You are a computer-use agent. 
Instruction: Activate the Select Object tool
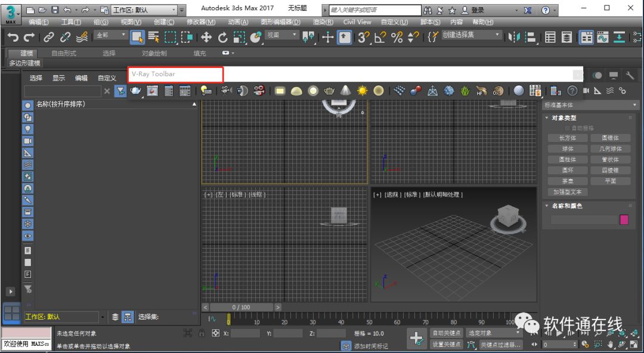click(137, 38)
